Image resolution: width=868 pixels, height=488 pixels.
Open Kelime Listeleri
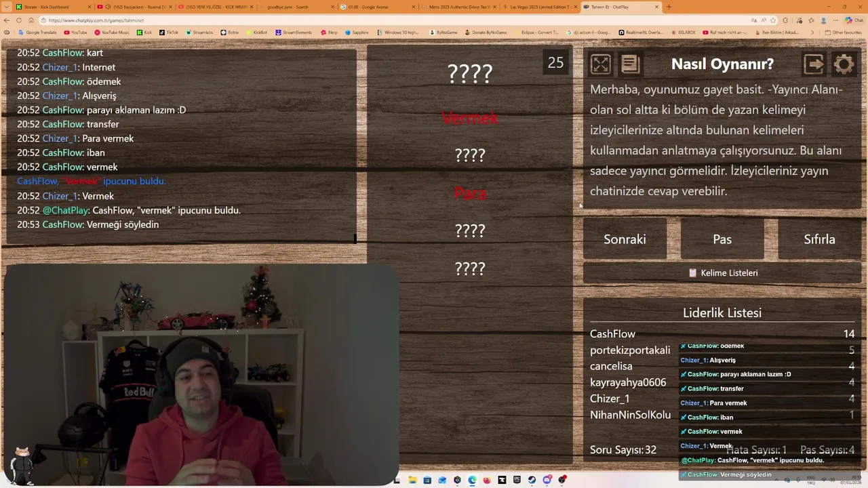(722, 272)
